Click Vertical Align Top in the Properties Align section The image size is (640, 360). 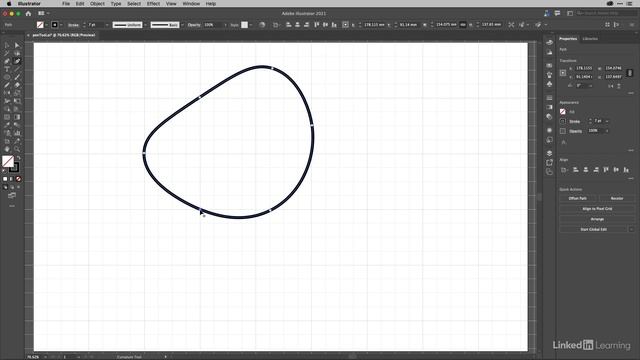coord(606,170)
